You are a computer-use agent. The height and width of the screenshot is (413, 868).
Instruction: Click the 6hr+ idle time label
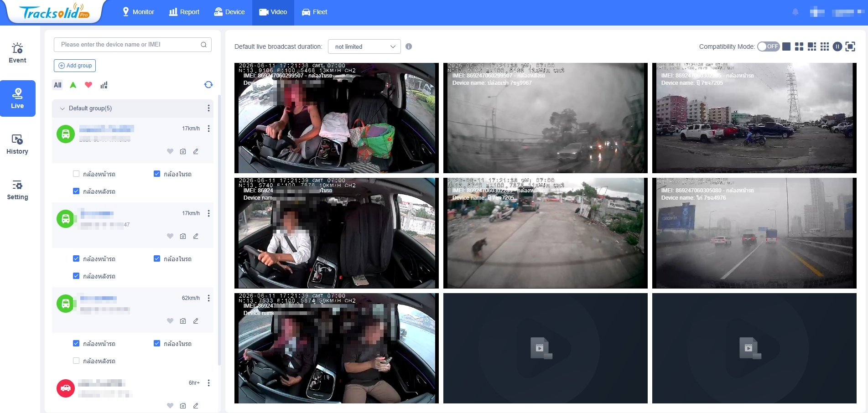click(194, 383)
